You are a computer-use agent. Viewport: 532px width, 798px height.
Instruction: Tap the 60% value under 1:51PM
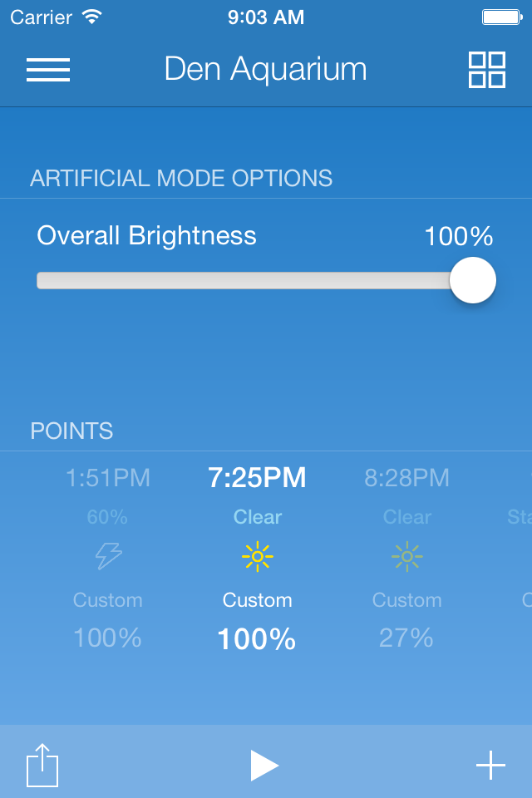click(108, 517)
